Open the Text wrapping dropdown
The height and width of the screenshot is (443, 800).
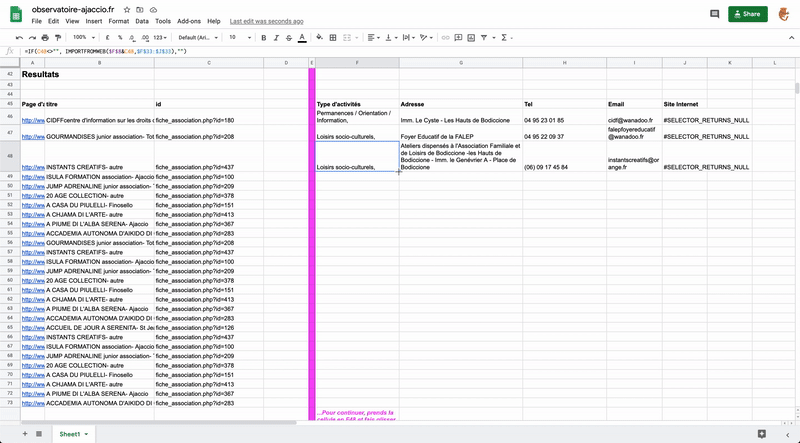pos(408,38)
